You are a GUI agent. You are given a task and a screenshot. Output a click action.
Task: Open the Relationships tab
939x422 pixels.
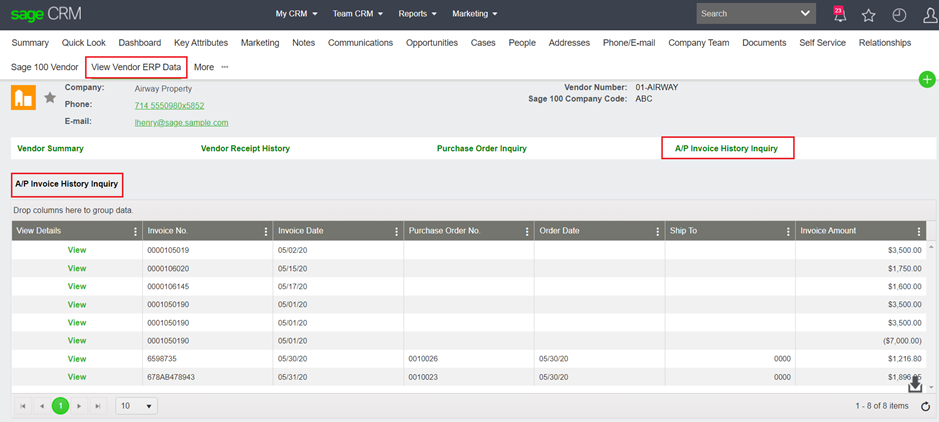tap(885, 42)
